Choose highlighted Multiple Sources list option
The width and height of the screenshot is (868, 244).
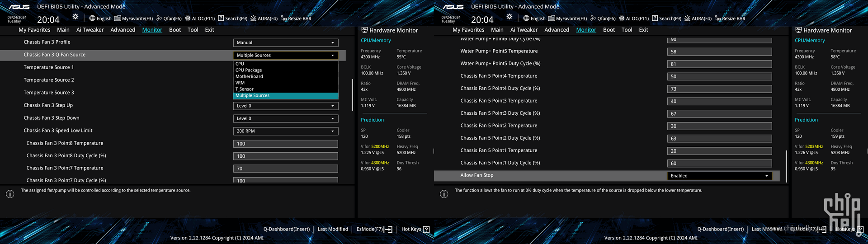286,95
